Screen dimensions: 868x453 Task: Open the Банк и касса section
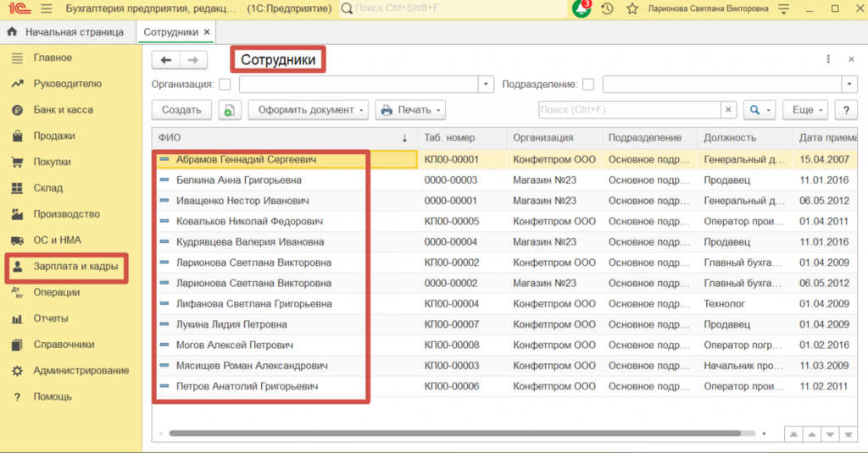(63, 110)
